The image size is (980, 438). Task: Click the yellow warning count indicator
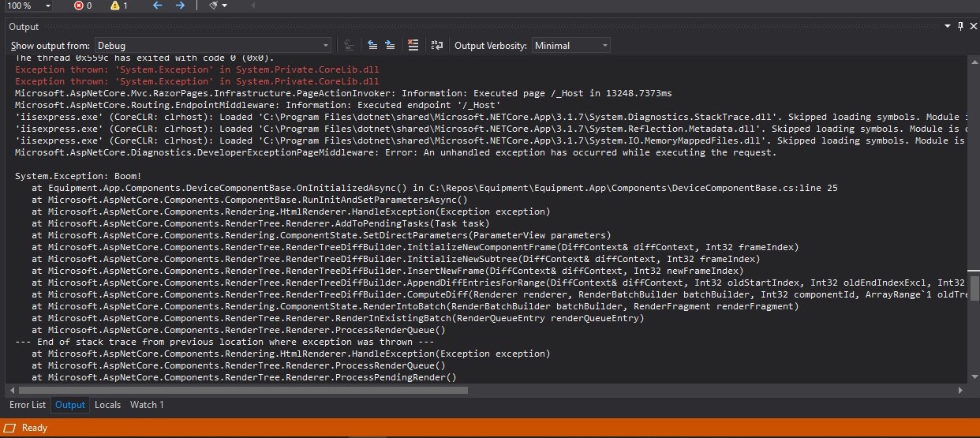pos(119,6)
